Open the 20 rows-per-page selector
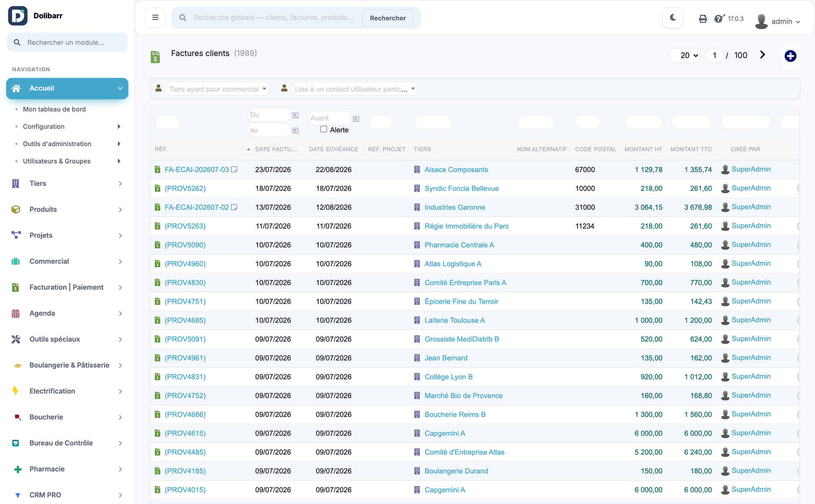Viewport: 815px width, 504px height. pos(685,55)
